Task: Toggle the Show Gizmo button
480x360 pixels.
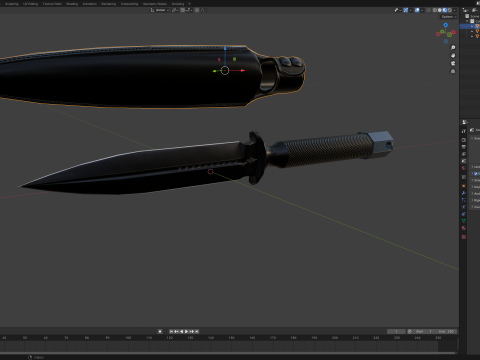Action: click(x=406, y=10)
